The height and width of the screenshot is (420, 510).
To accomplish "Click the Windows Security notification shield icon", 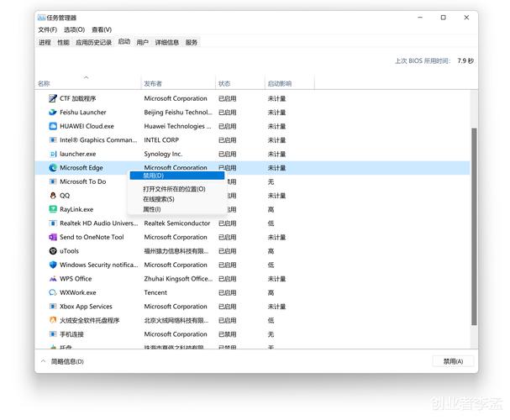I will point(53,265).
